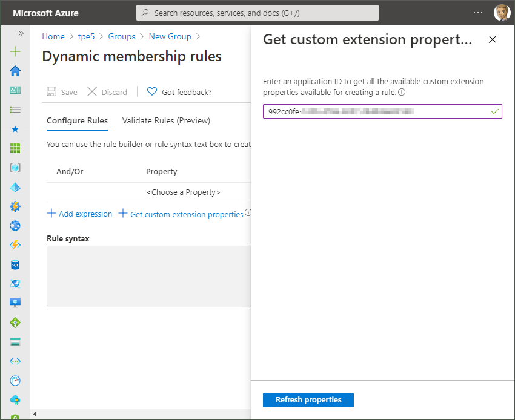Viewport: 515px width, 420px height.
Task: Click the application ID input field
Action: [376, 111]
